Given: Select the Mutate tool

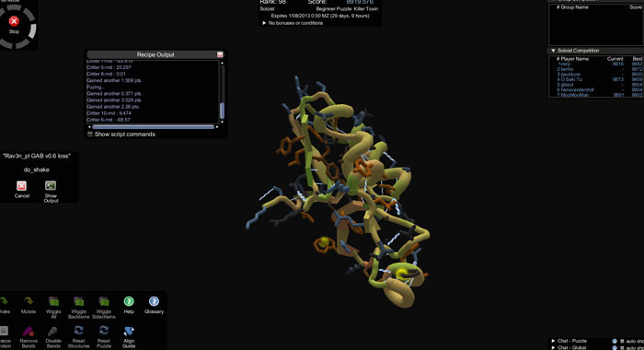Looking at the screenshot, I should coord(29,305).
